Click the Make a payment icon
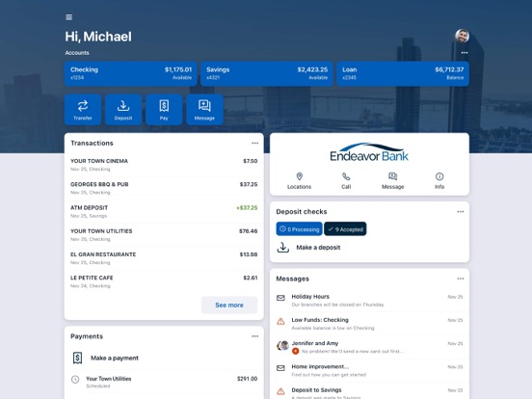The width and height of the screenshot is (532, 399). point(77,358)
